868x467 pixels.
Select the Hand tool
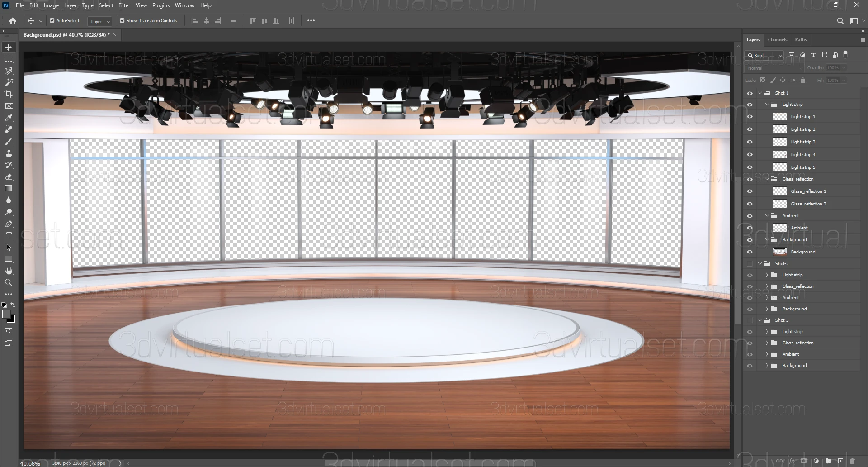(x=9, y=271)
